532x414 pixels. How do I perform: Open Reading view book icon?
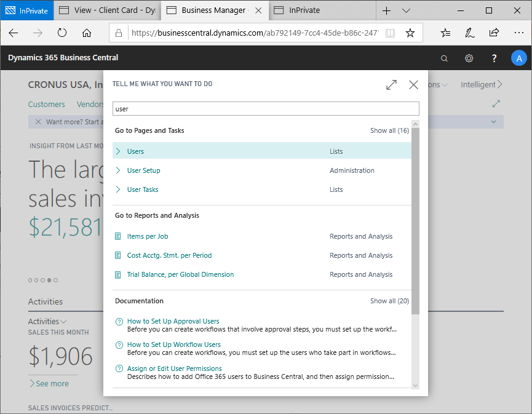[390, 33]
